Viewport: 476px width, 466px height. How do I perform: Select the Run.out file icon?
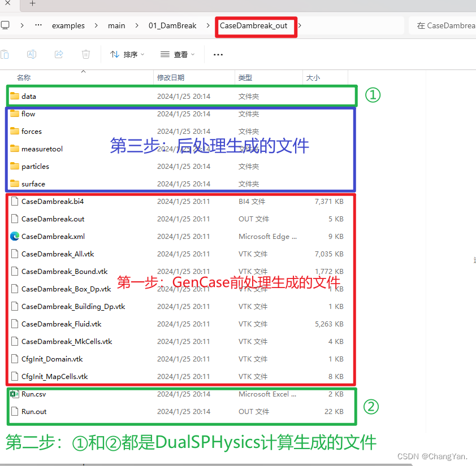coord(15,411)
